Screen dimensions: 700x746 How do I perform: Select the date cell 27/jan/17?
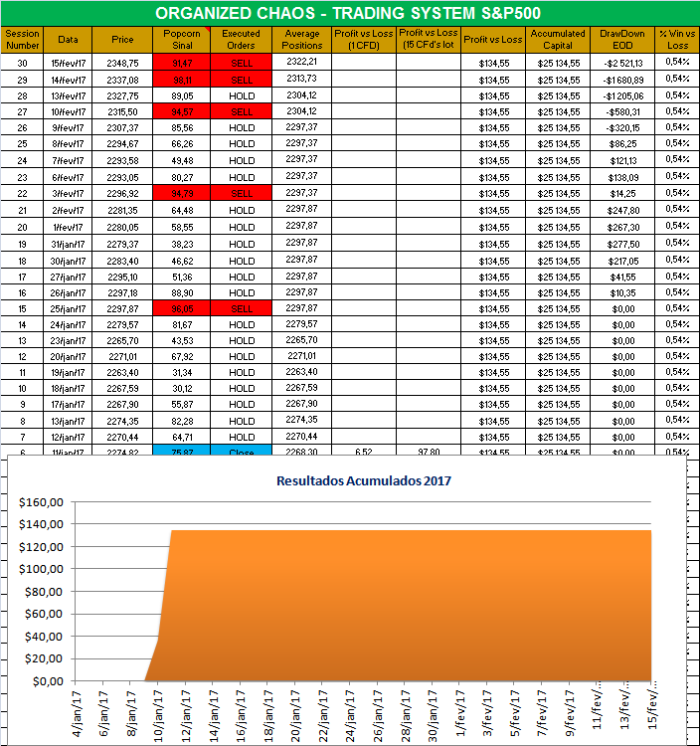[68, 277]
